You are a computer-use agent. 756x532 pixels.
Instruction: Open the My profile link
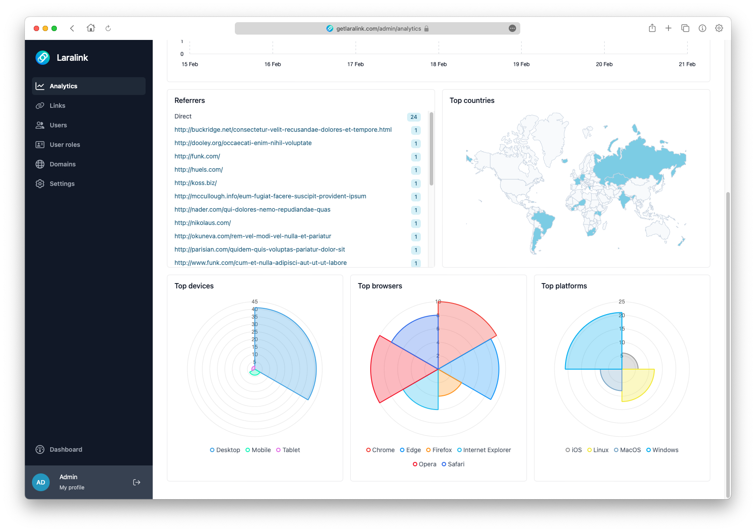click(x=72, y=487)
